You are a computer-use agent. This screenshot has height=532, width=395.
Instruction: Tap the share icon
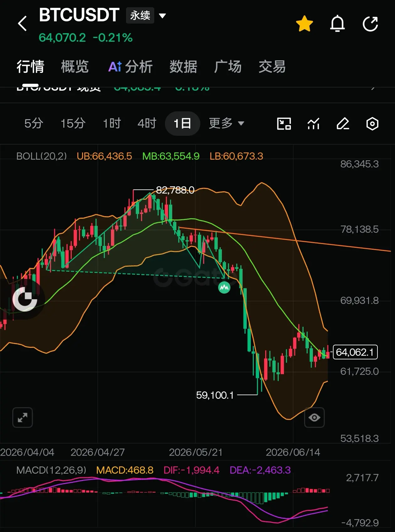click(x=370, y=24)
